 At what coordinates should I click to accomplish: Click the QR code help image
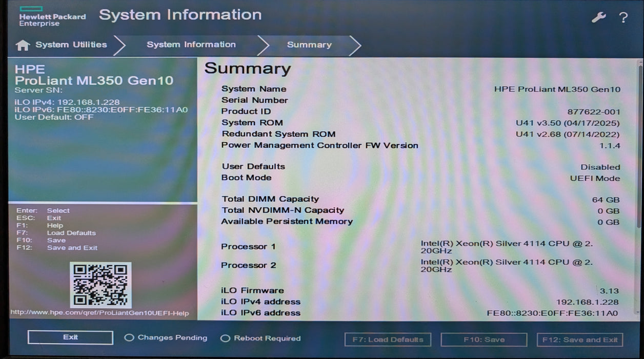tap(100, 285)
